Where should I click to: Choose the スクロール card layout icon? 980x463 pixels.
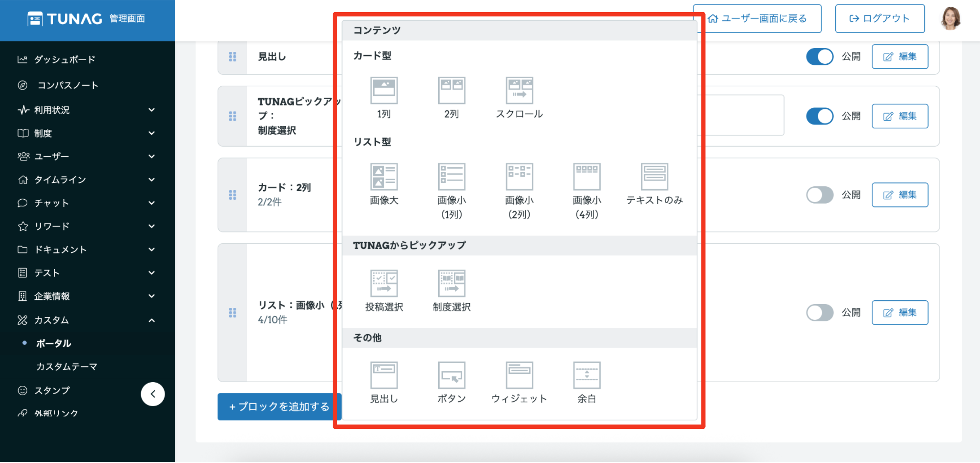519,91
